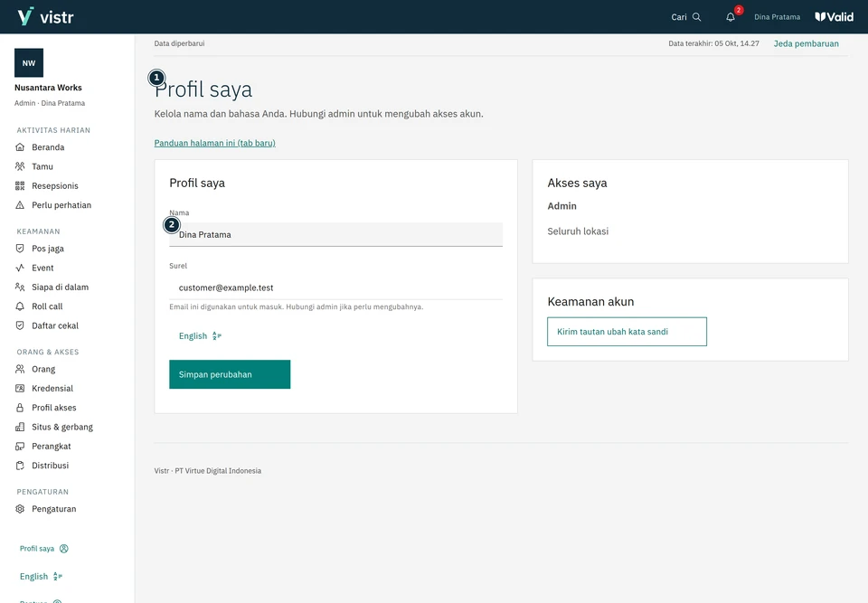The width and height of the screenshot is (868, 603).
Task: Click the Valid logo in header
Action: pos(835,17)
